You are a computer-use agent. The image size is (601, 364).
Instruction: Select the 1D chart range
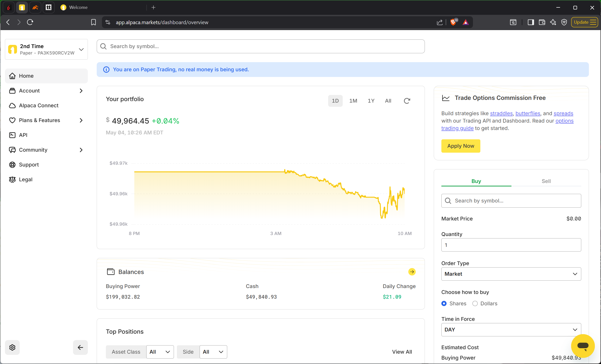[x=335, y=101]
